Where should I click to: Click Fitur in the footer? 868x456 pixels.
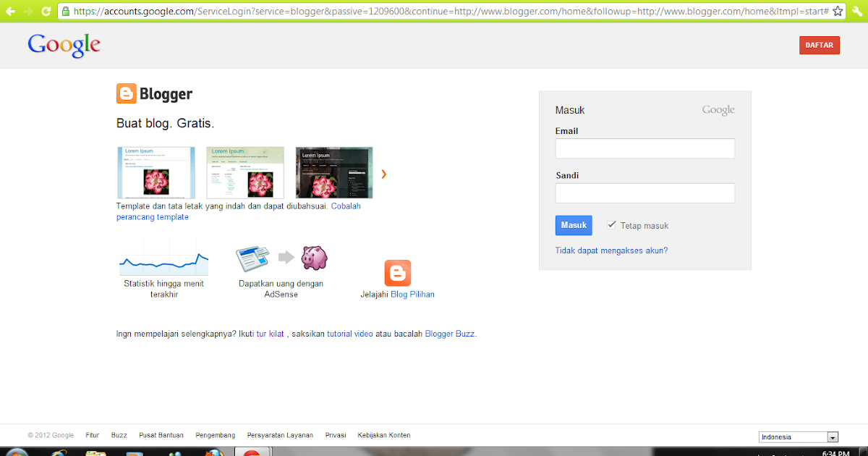click(92, 435)
